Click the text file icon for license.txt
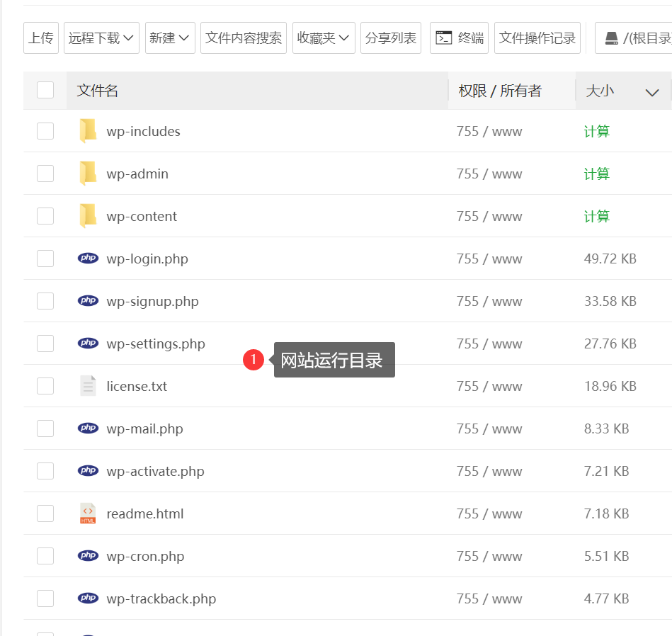Image resolution: width=672 pixels, height=636 pixels. [x=88, y=385]
